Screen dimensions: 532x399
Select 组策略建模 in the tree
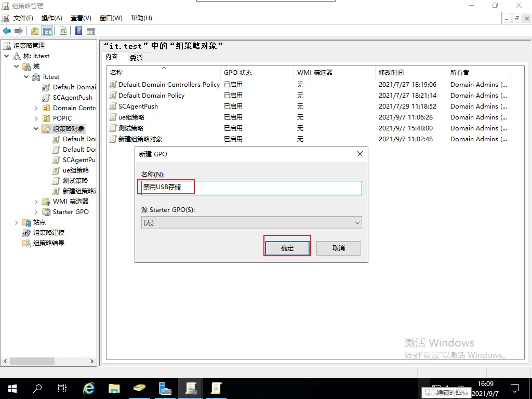(49, 233)
